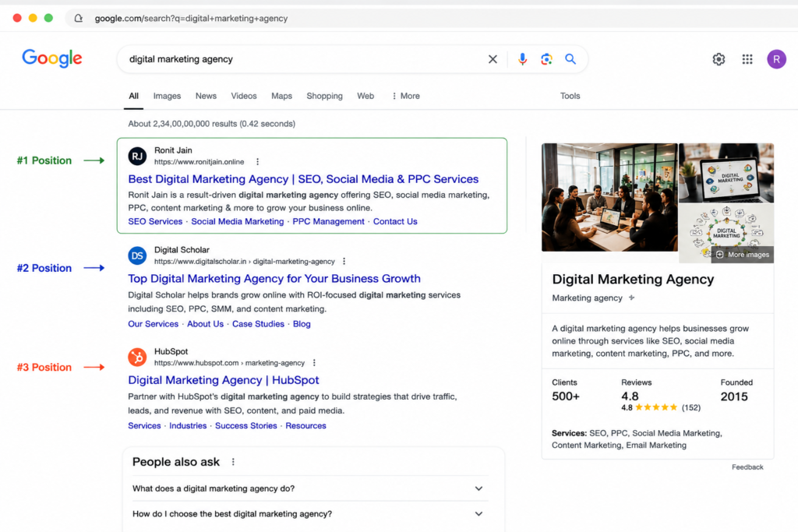The height and width of the screenshot is (532, 798).
Task: Open three-dot menu for Ronit Jain result
Action: click(x=257, y=162)
